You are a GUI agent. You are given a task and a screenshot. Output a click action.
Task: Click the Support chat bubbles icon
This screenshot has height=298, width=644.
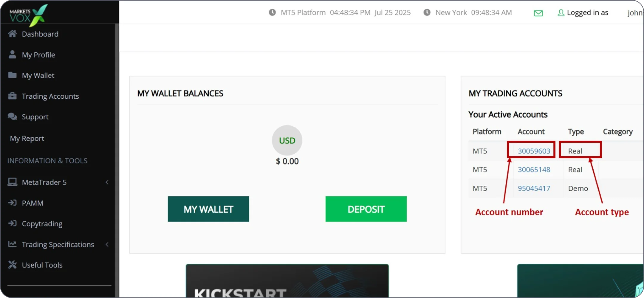tap(12, 117)
